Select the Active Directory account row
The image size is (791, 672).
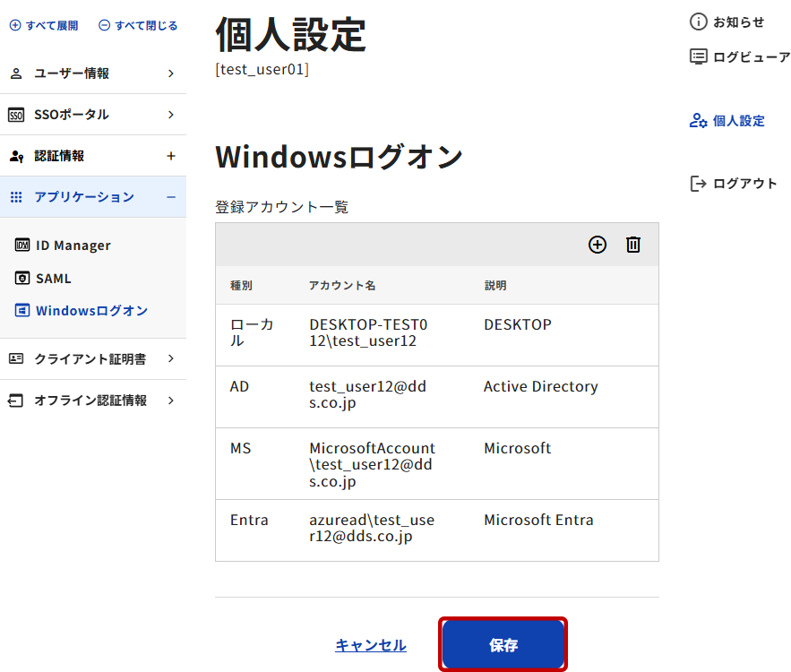click(x=436, y=396)
